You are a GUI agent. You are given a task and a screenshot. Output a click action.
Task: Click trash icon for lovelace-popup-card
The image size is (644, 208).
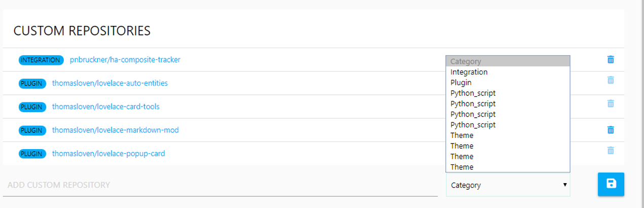point(611,150)
